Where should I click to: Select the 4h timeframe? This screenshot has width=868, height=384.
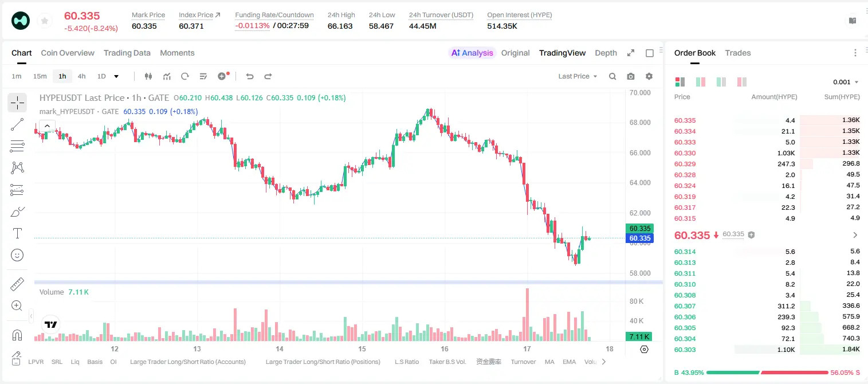tap(81, 76)
